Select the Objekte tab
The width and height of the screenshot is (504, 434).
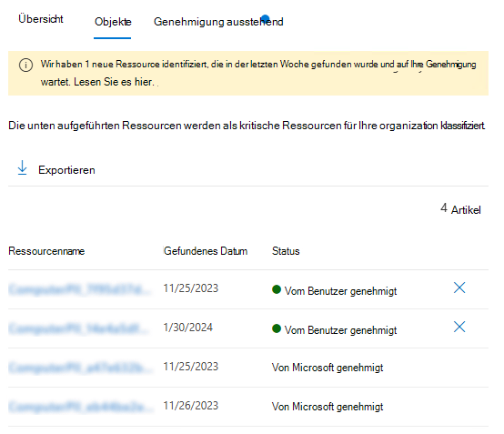113,22
